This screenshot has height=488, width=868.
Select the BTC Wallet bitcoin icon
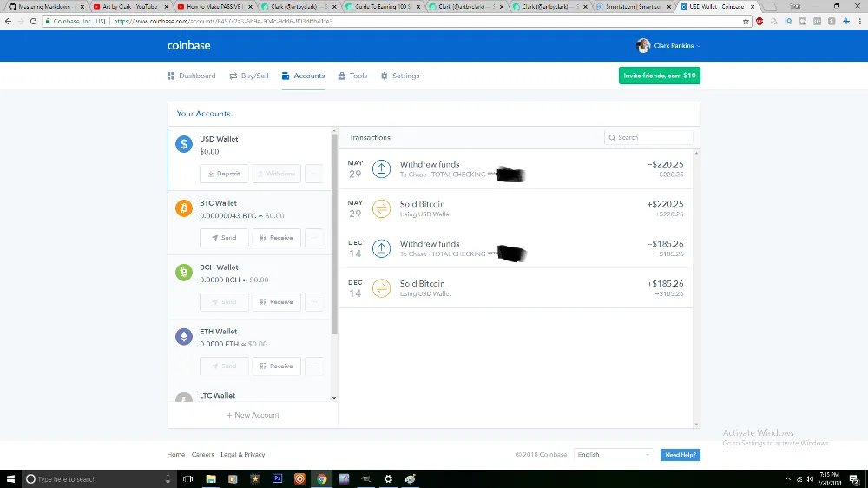coord(184,208)
